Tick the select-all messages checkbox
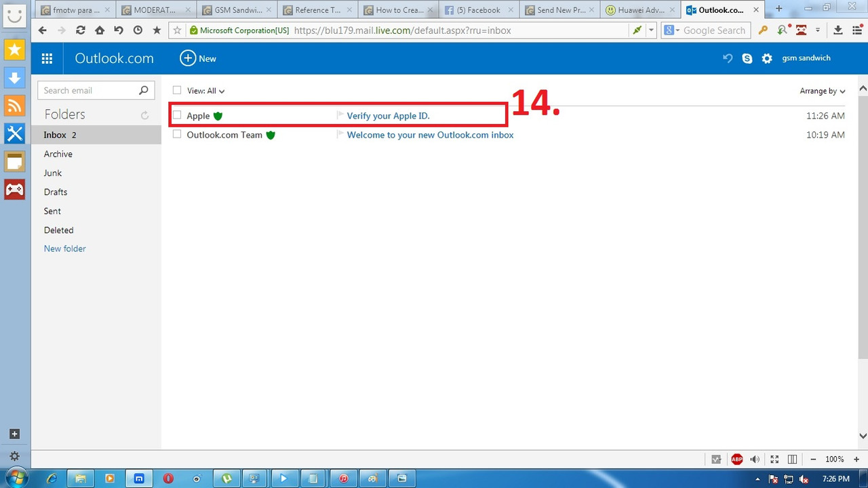Viewport: 868px width, 488px height. (177, 90)
